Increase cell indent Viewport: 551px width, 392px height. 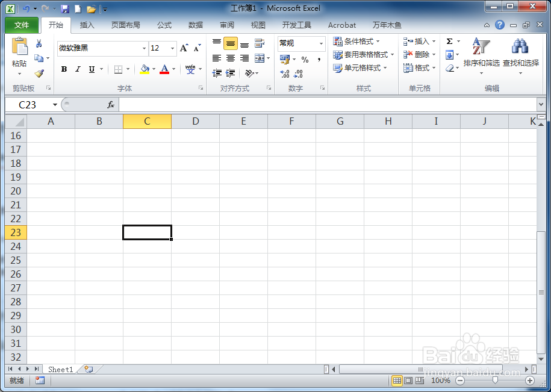coord(230,73)
